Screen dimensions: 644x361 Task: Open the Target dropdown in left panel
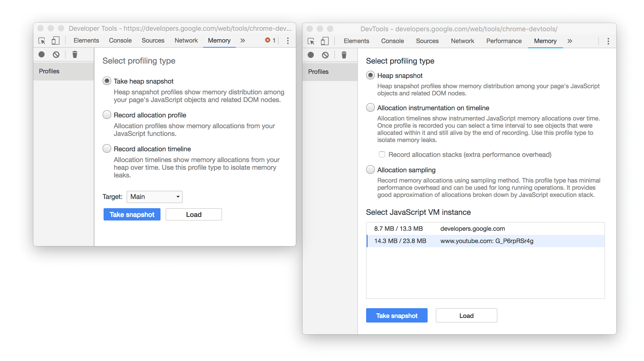click(x=154, y=196)
